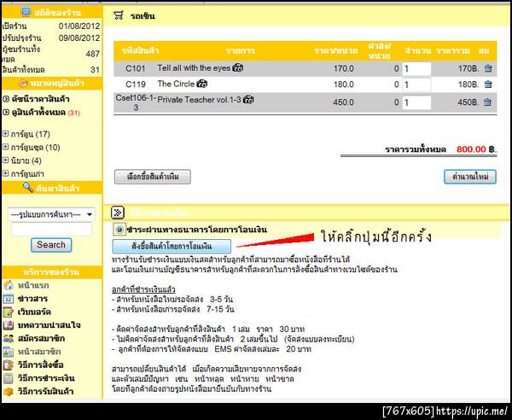Click the icon beside วิธีการสั่งซื้อ
The width and height of the screenshot is (512, 420).
coord(9,365)
